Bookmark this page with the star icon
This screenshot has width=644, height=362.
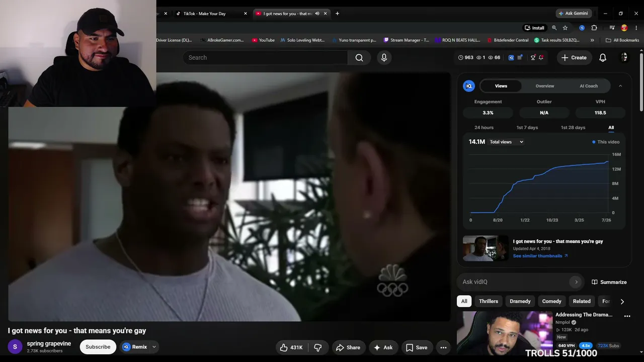[x=565, y=28]
